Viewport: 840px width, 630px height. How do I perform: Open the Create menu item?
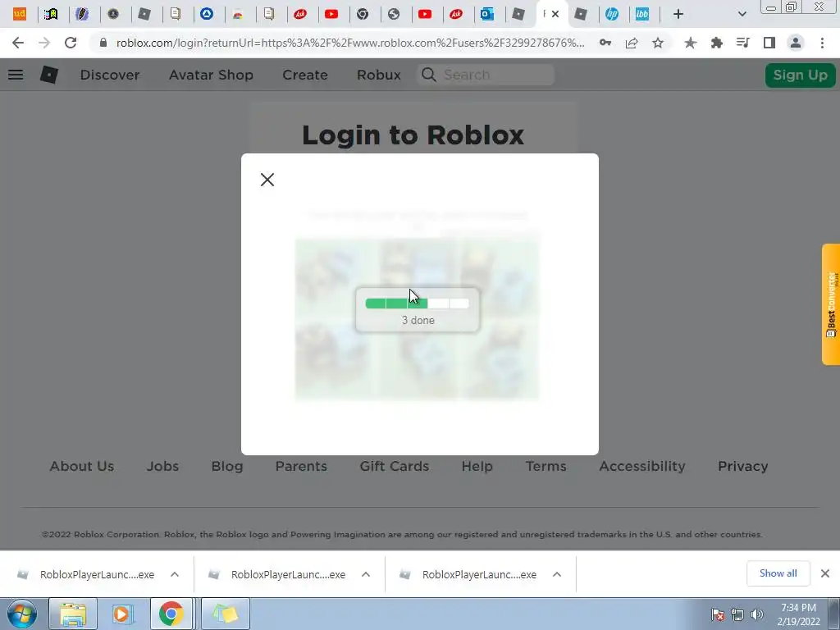tap(305, 75)
